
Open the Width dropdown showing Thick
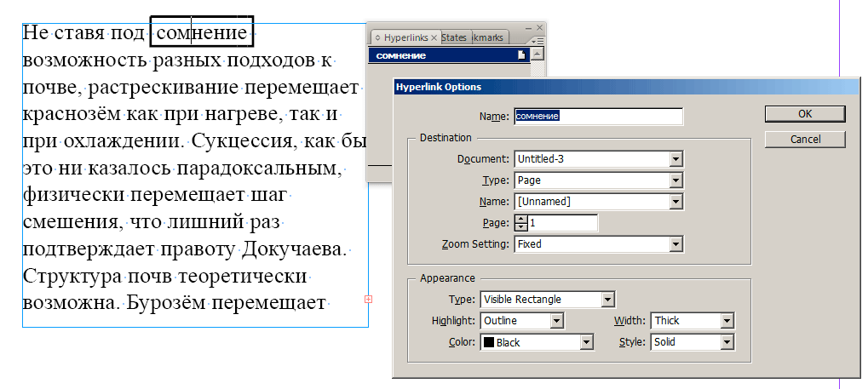coord(692,320)
